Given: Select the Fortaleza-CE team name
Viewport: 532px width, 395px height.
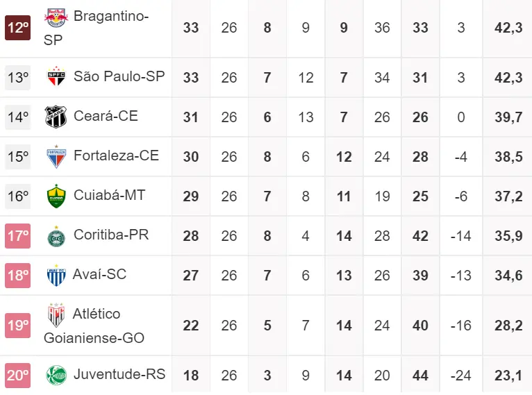Looking at the screenshot, I should click(x=116, y=156).
